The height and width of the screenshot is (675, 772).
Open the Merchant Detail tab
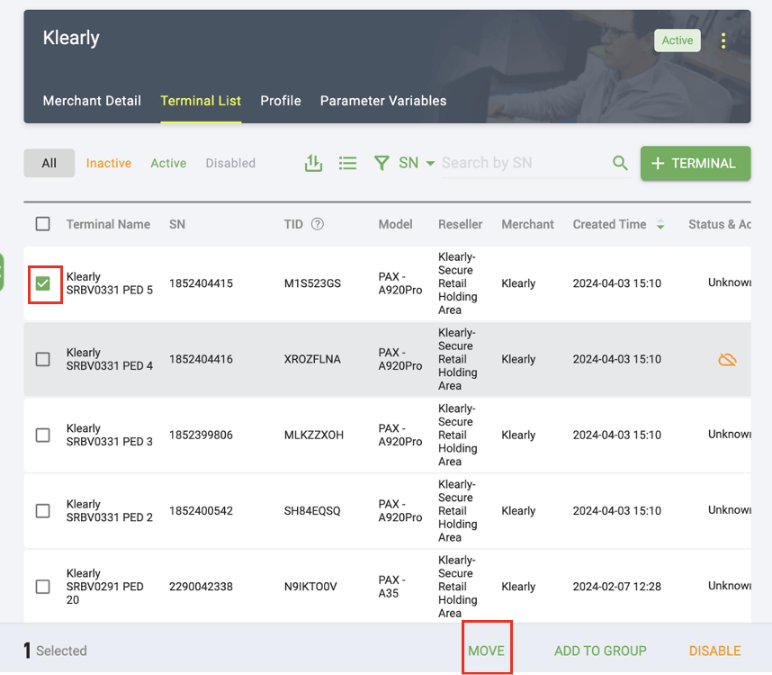(92, 101)
